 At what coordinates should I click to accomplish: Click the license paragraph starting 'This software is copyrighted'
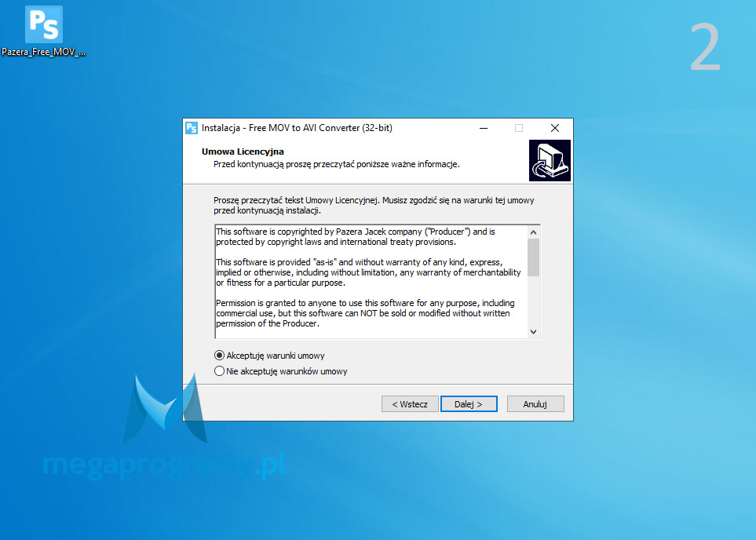pos(356,237)
